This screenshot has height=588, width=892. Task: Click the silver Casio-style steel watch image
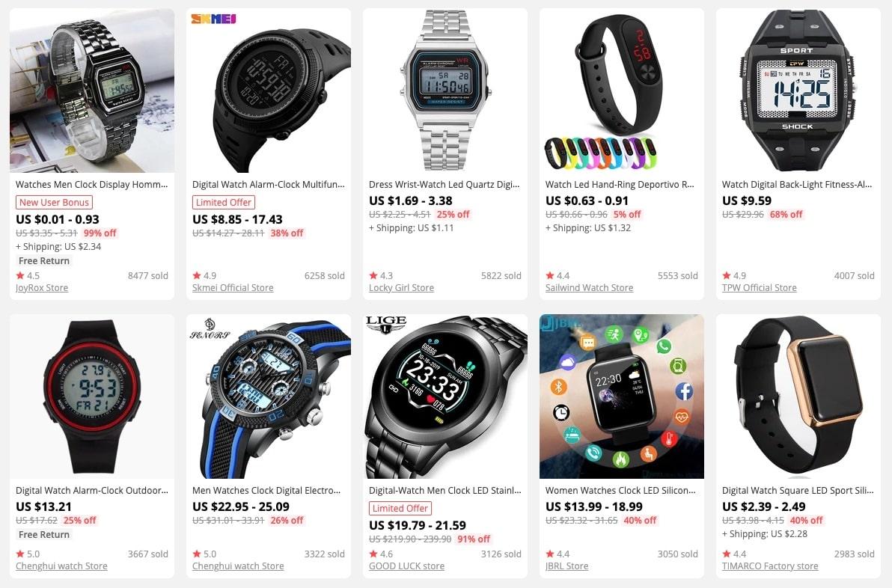pyautogui.click(x=445, y=91)
